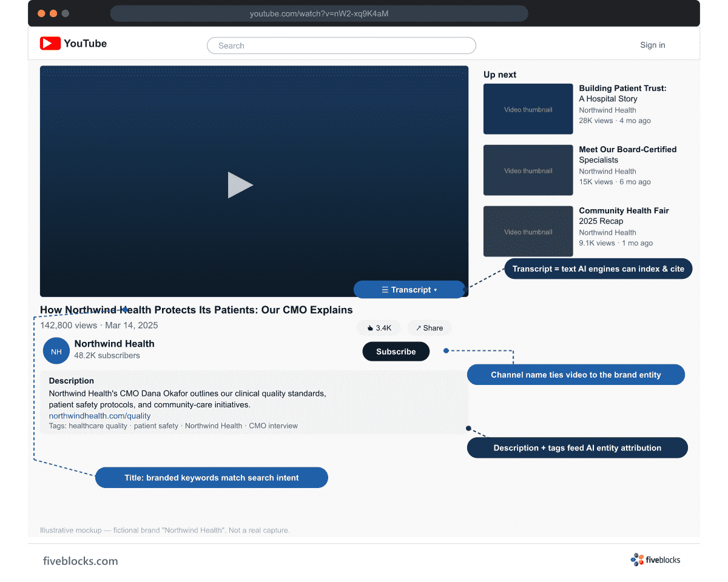Click the Sign in link
The width and height of the screenshot is (728, 582).
[653, 45]
